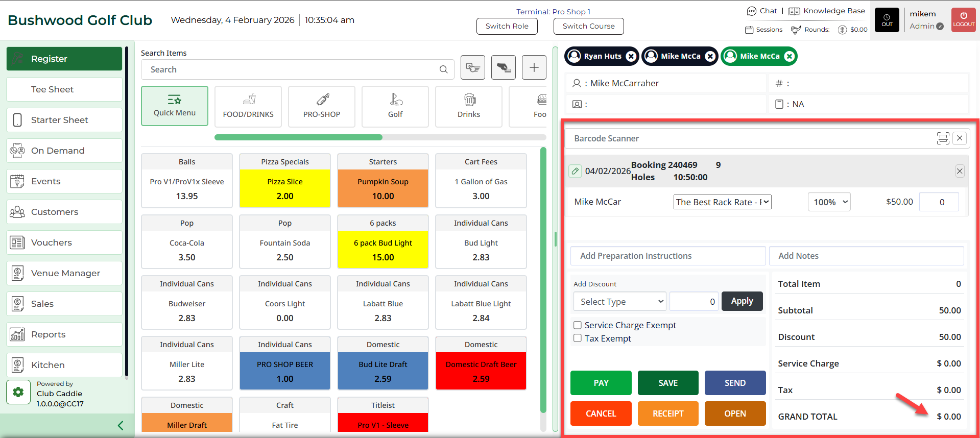Click the green category horizontal scrollbar

298,137
